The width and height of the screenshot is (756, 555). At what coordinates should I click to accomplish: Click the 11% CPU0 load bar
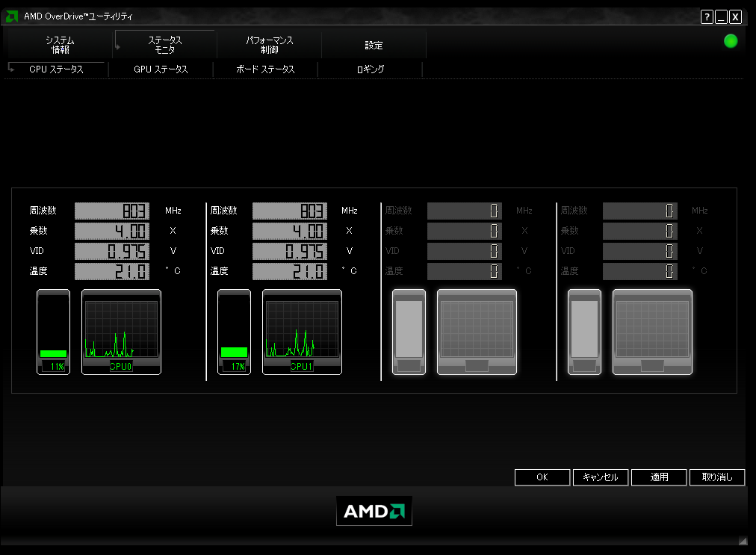[x=54, y=332]
